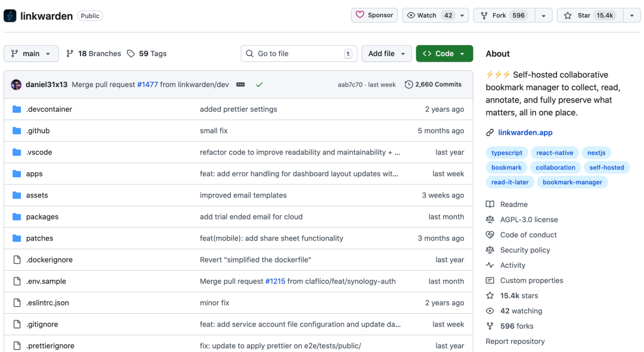Star the linkwarden repository
The width and height of the screenshot is (644, 352).
590,16
